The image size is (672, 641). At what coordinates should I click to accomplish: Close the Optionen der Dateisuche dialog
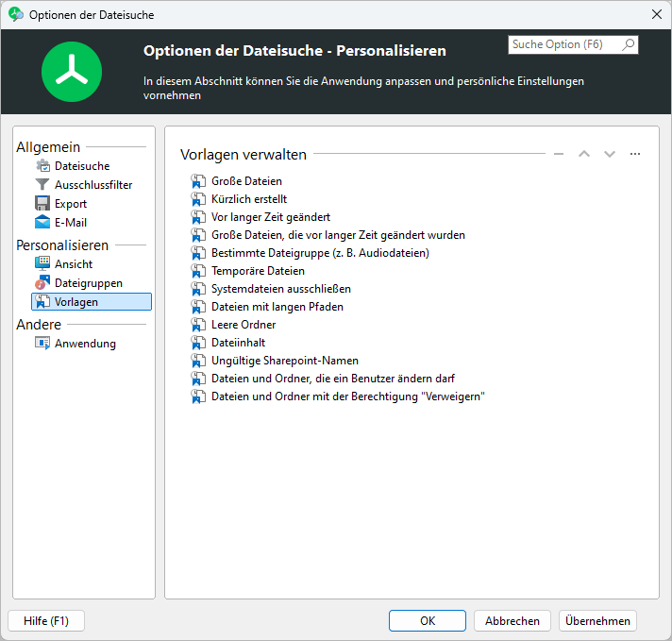pos(657,14)
